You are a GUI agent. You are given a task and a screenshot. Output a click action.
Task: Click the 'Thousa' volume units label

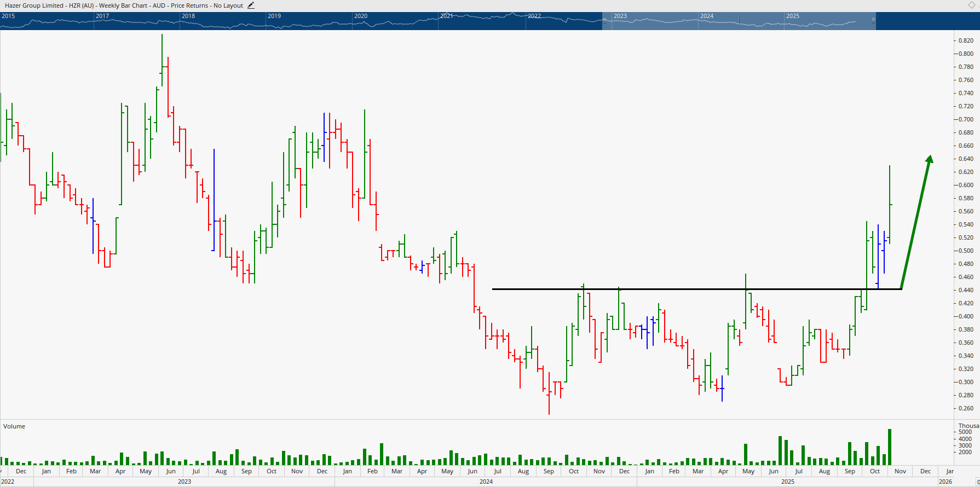click(x=969, y=426)
